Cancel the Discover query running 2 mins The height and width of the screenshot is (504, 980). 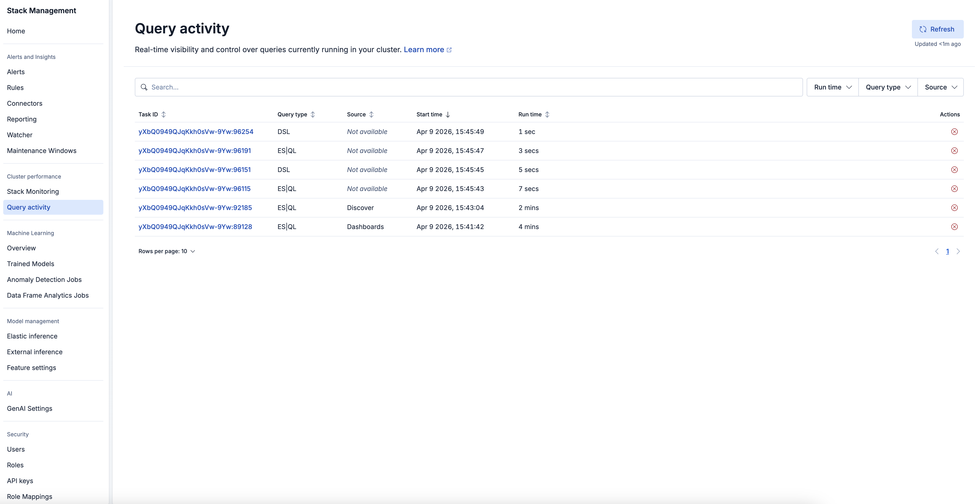955,207
